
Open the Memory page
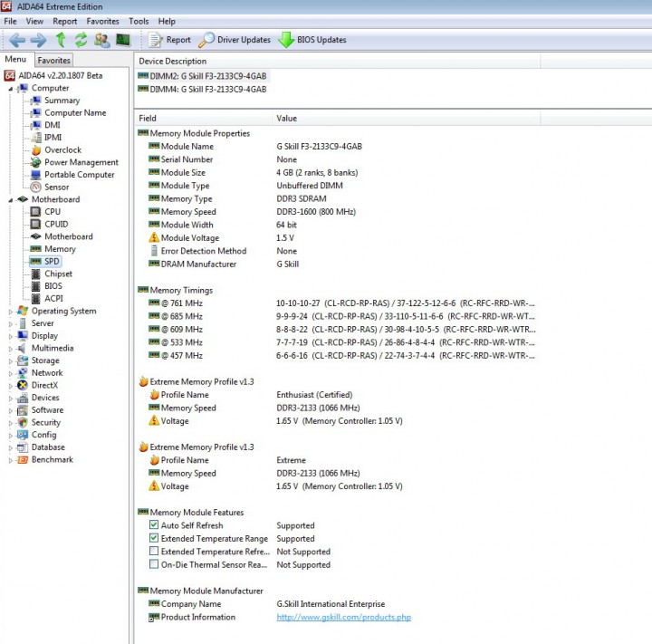click(x=60, y=249)
